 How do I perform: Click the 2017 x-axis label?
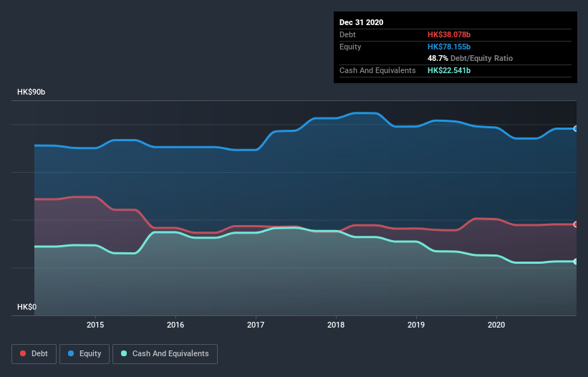pos(256,325)
